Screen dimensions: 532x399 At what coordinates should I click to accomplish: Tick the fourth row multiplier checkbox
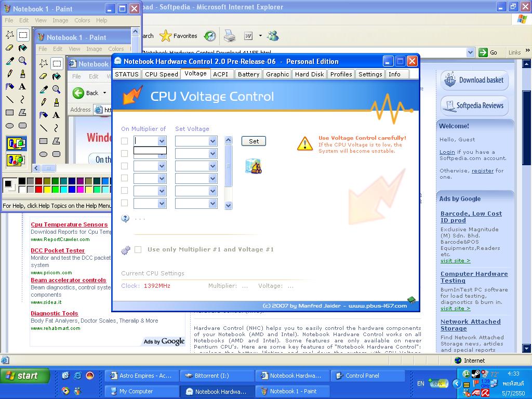coord(125,178)
